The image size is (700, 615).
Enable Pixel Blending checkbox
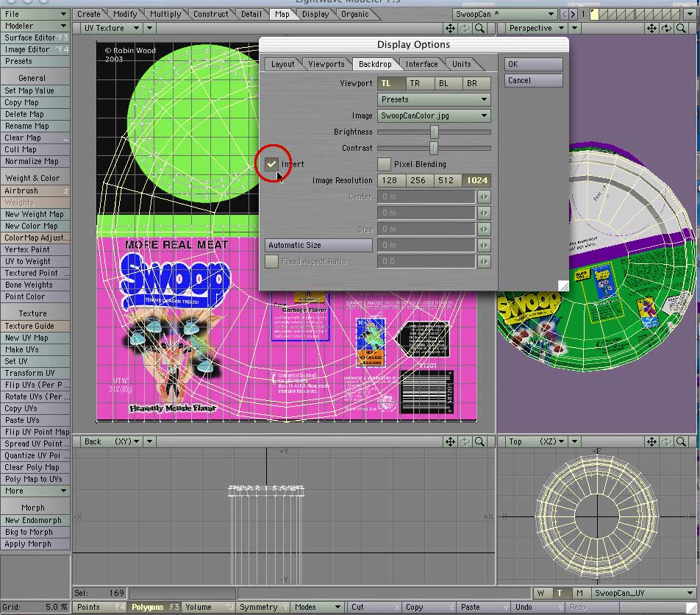(384, 164)
